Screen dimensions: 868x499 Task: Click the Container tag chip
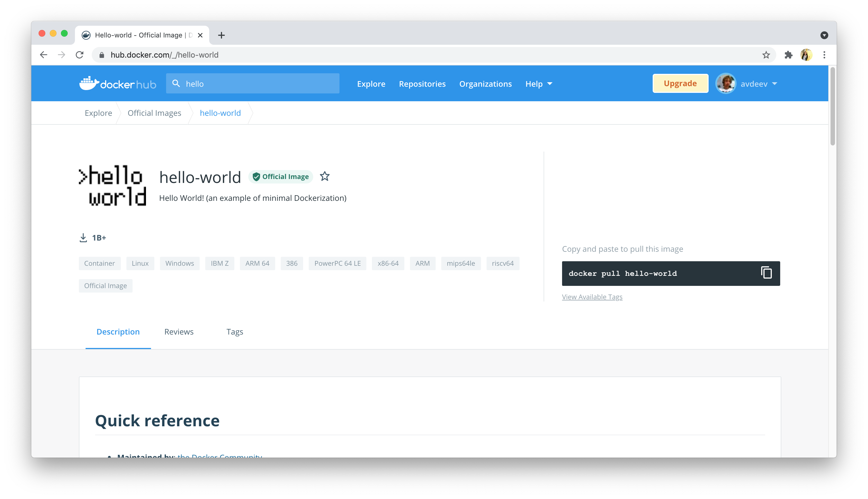pyautogui.click(x=99, y=263)
